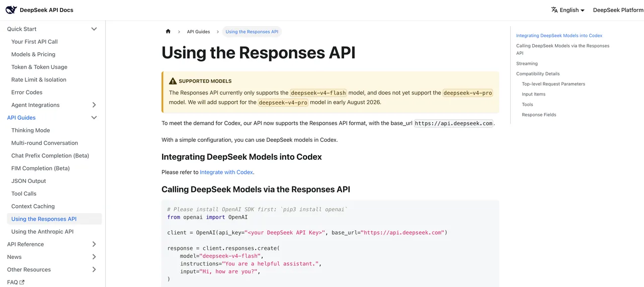
Task: Select Agent Integrations sidebar item
Action: [x=35, y=105]
